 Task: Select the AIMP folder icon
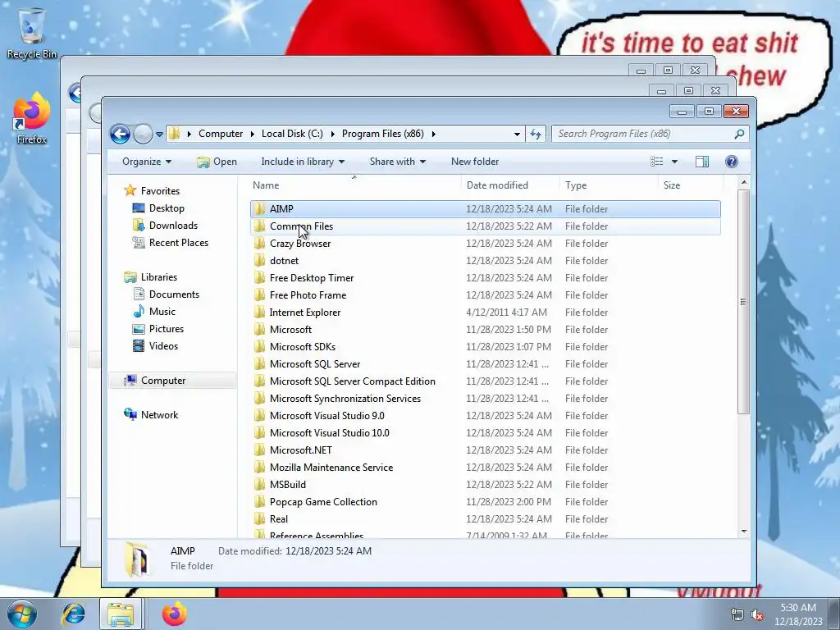pos(259,209)
